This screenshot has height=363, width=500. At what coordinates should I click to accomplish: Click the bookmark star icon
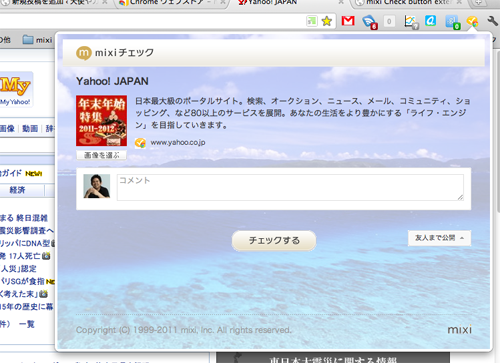point(327,21)
